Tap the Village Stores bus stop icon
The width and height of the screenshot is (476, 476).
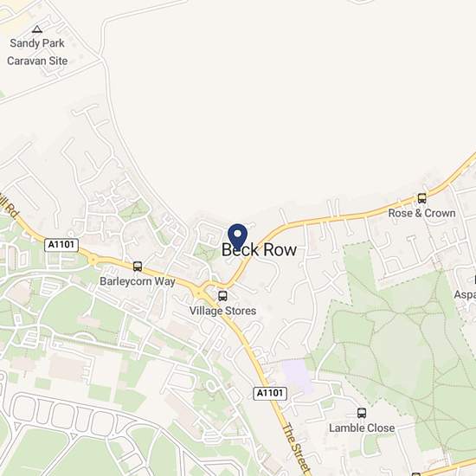click(x=222, y=296)
